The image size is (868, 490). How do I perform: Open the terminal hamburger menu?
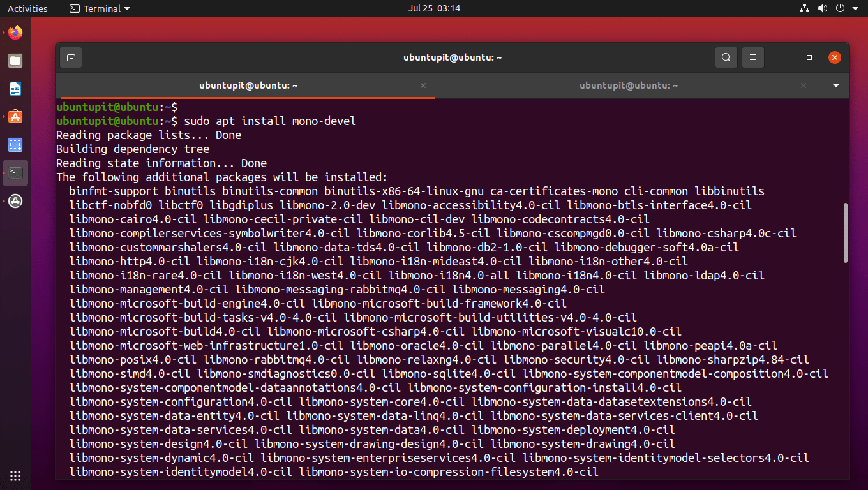[752, 57]
